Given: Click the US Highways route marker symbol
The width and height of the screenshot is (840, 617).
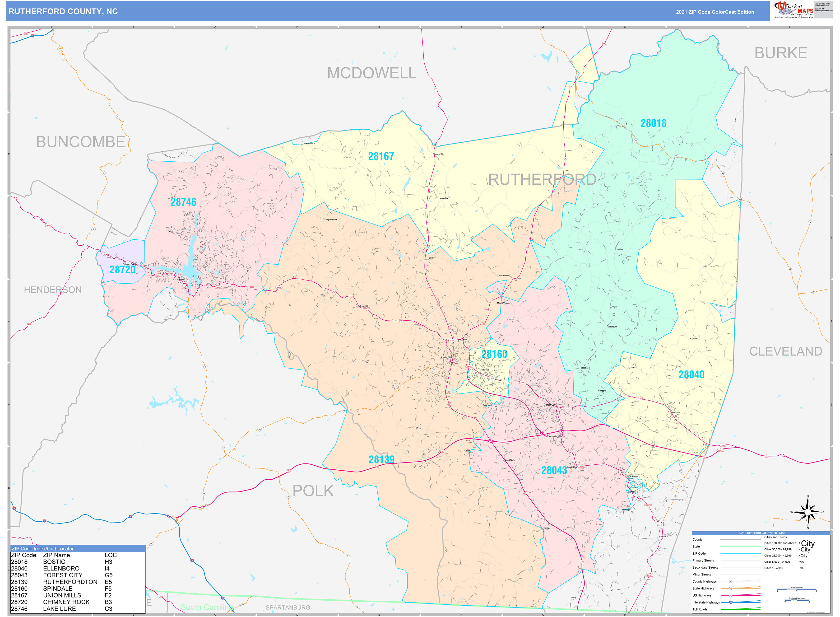Looking at the screenshot, I should (731, 596).
